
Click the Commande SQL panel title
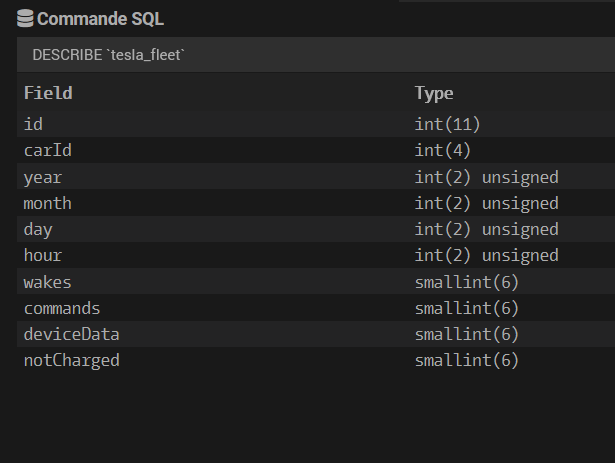(100, 19)
